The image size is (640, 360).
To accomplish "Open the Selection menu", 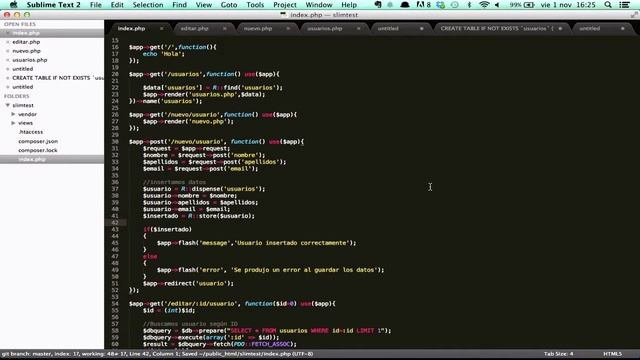I will point(148,5).
